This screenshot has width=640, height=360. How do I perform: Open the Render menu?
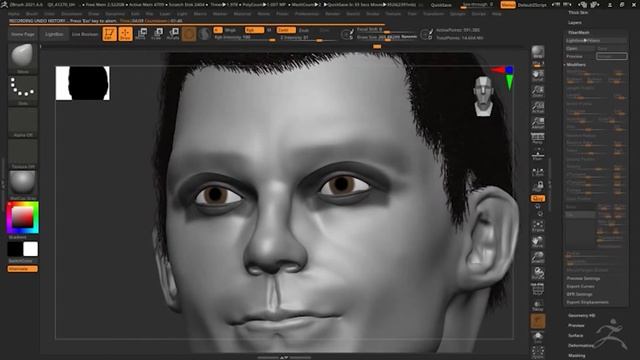tap(333, 14)
